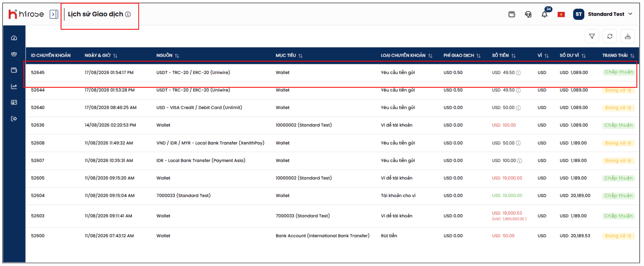
Task: Download transaction history via export icon
Action: (x=627, y=37)
